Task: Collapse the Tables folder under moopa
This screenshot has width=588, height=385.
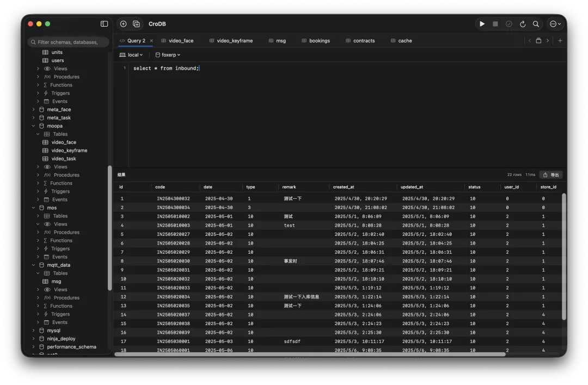Action: point(38,134)
